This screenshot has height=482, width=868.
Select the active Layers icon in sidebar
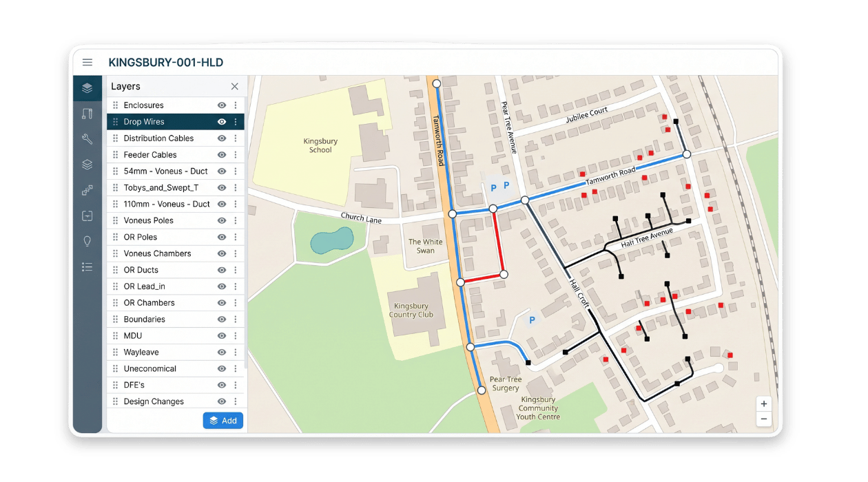(87, 88)
